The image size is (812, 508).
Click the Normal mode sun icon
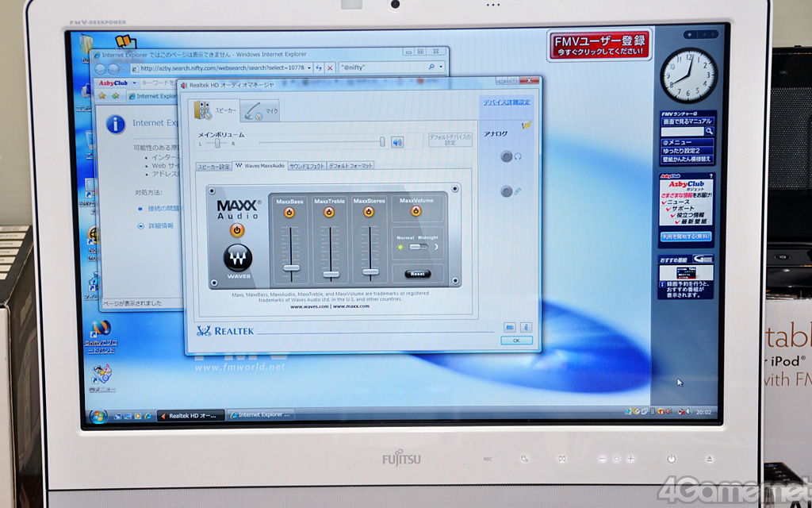click(400, 247)
